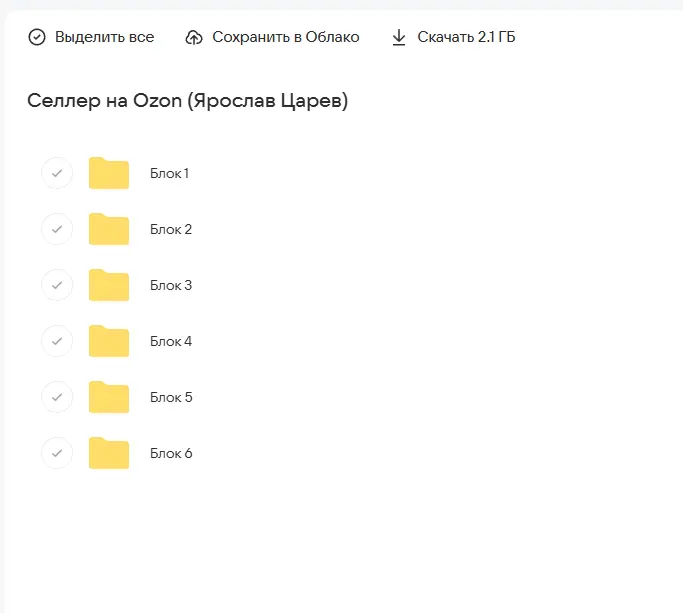Open the Блок 1 folder icon
The width and height of the screenshot is (683, 613).
pyautogui.click(x=109, y=173)
